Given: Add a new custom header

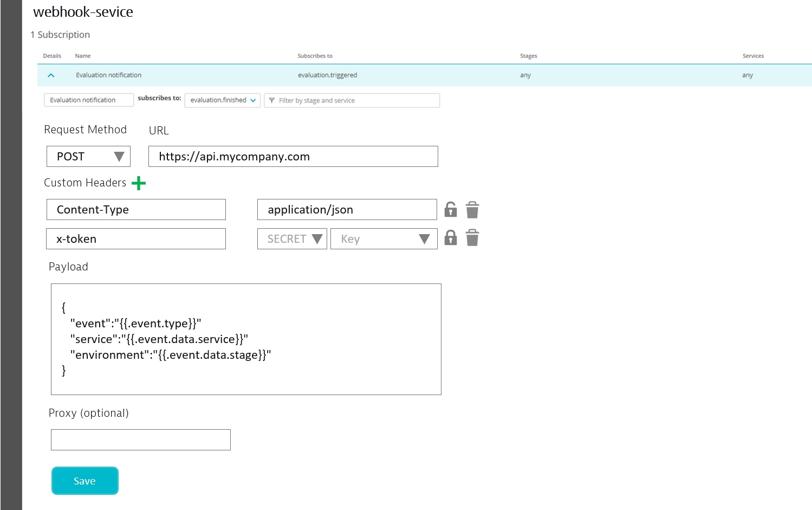Looking at the screenshot, I should (x=138, y=183).
